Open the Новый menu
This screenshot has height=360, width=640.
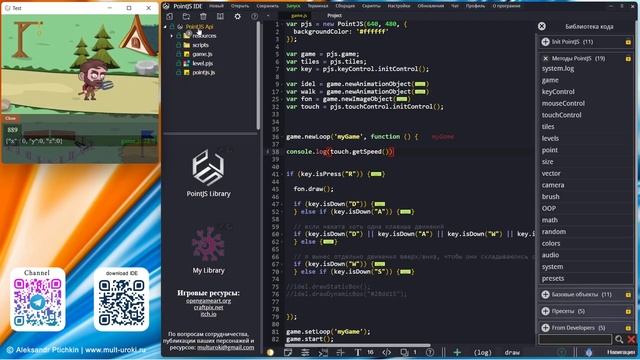tap(216, 6)
